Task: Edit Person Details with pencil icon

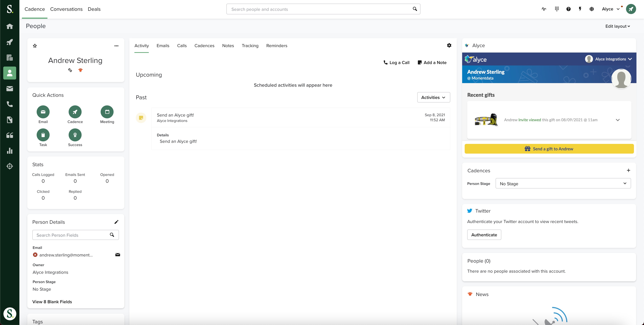Action: pos(116,222)
